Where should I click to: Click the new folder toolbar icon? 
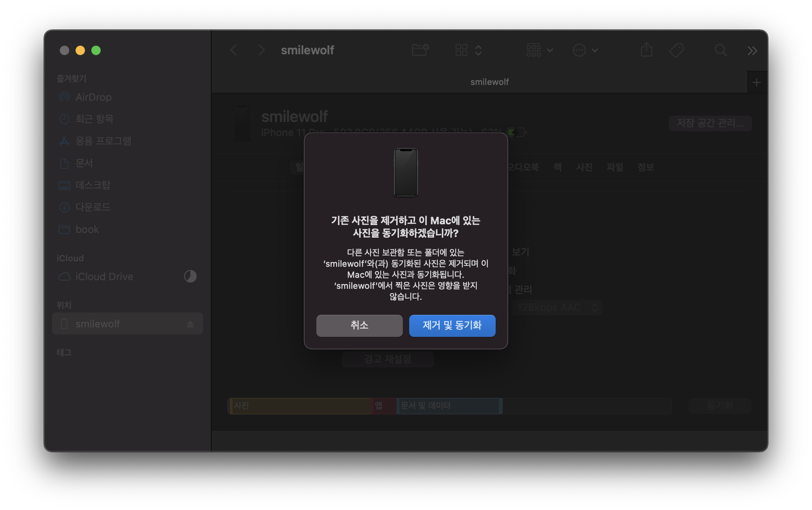point(420,50)
